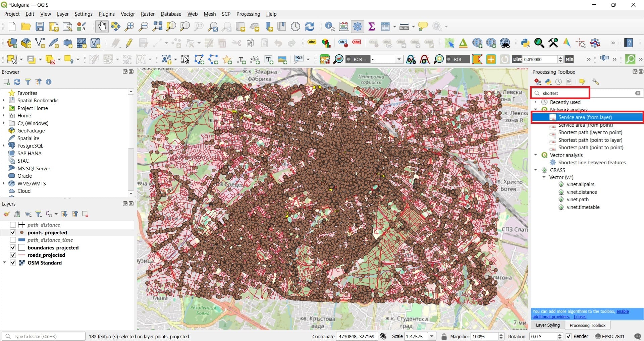This screenshot has width=644, height=341.
Task: Expand the Recently used group
Action: coord(536,102)
